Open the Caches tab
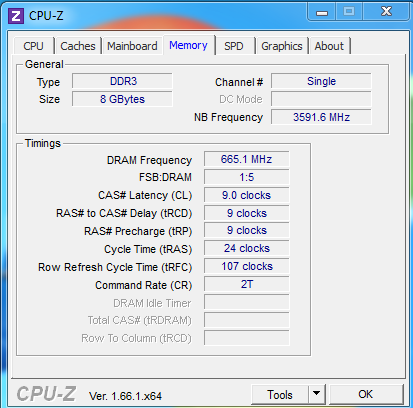The height and width of the screenshot is (408, 413). (x=78, y=46)
